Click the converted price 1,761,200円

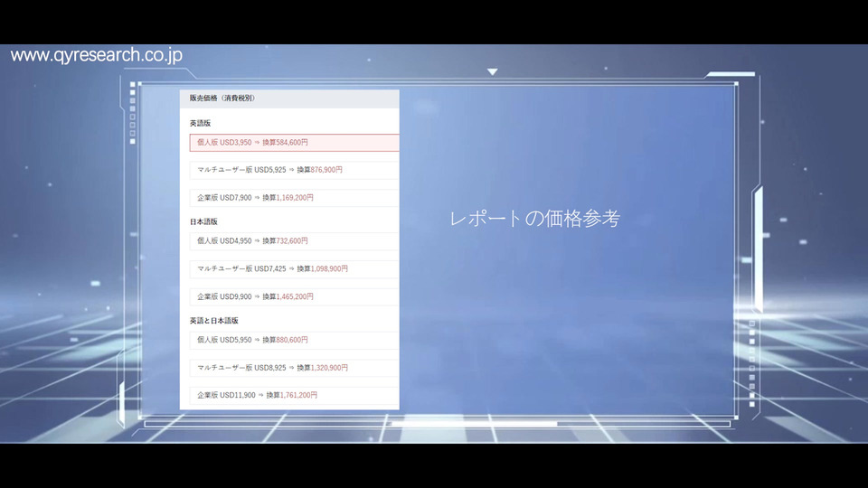click(x=299, y=395)
